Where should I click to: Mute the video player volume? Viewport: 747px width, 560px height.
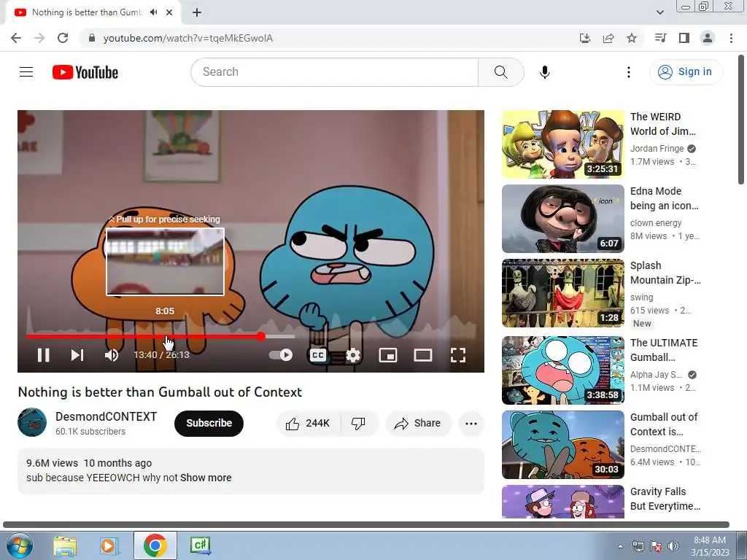click(112, 355)
